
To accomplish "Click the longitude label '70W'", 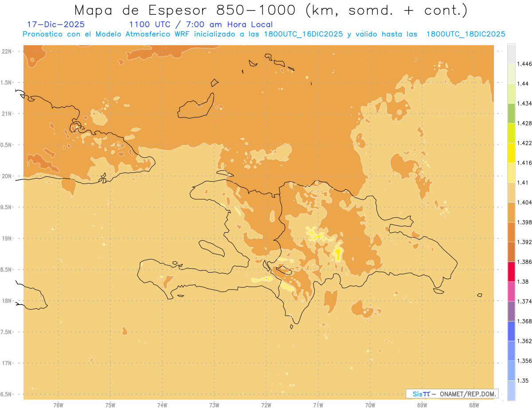I will 370,405.
